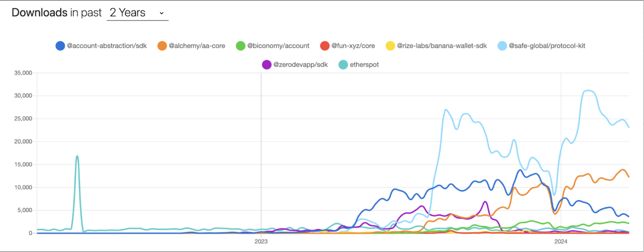Click the yellow @rize-labs/banana-wallet-sdk legend dot
This screenshot has height=252, width=644.
[390, 46]
